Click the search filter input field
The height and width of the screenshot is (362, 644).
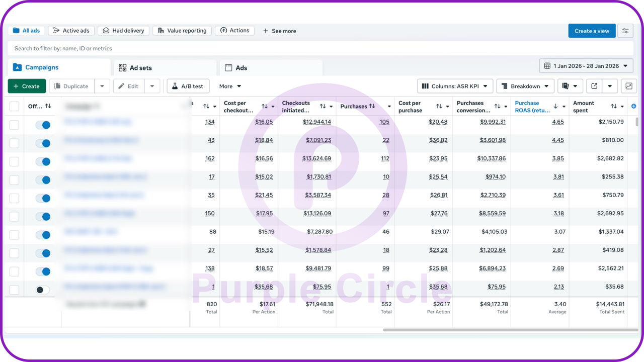[x=320, y=48]
